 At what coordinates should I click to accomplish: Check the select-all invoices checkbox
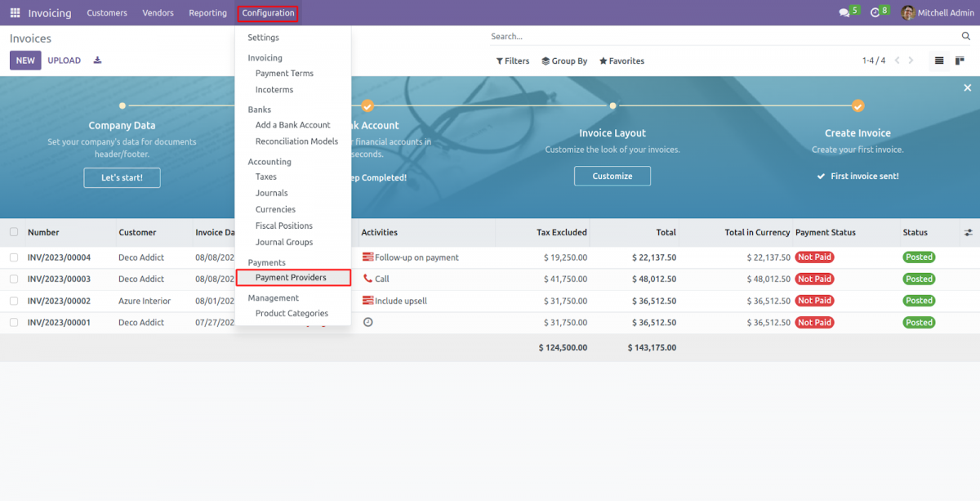click(14, 232)
